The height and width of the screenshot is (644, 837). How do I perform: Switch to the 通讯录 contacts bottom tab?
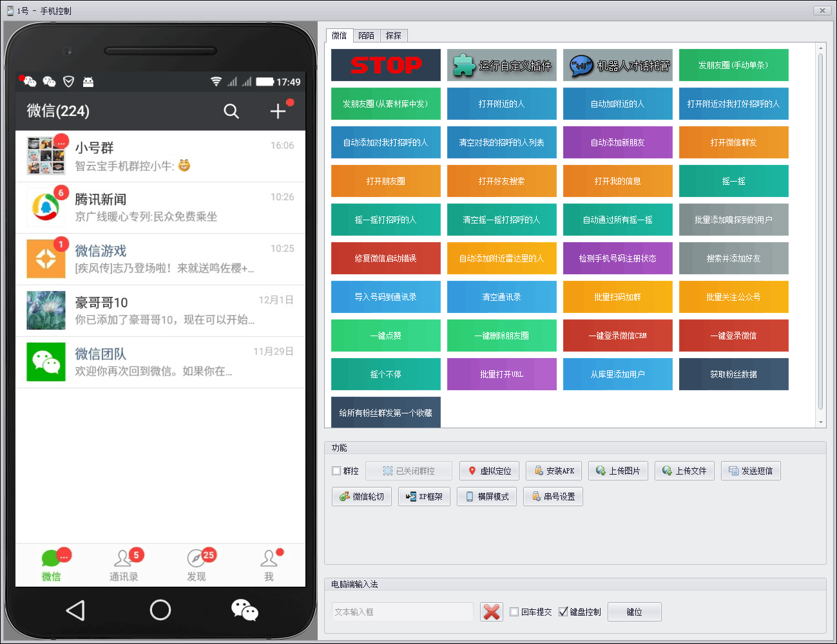pyautogui.click(x=124, y=565)
